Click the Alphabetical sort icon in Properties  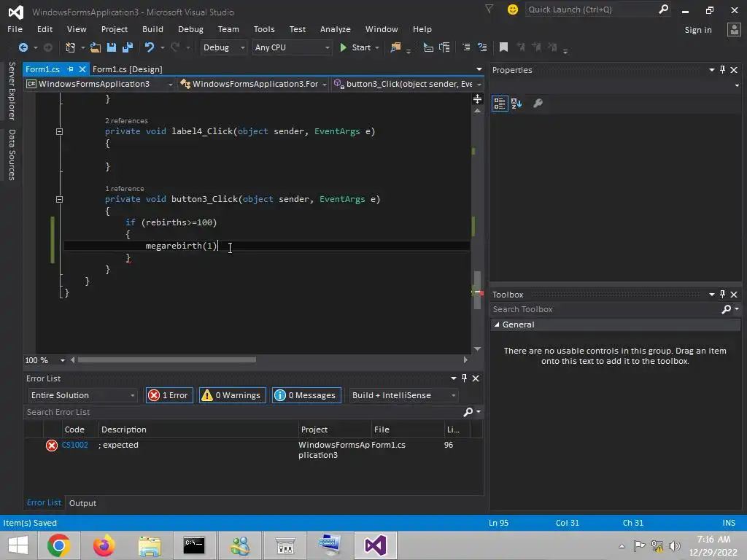516,104
